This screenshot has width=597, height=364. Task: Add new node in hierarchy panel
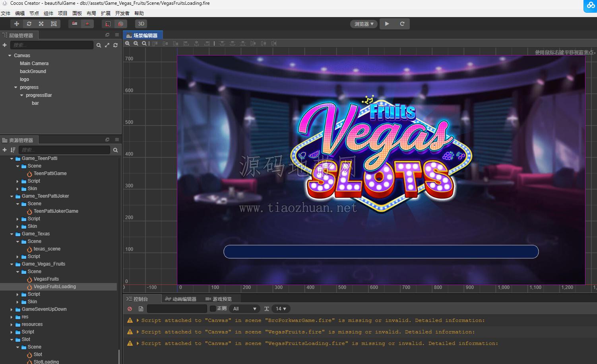pyautogui.click(x=4, y=45)
